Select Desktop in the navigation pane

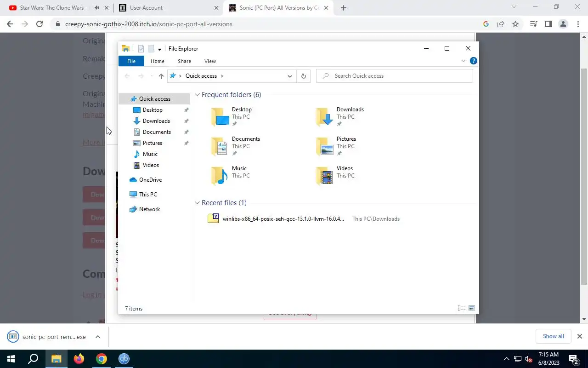[x=153, y=110]
